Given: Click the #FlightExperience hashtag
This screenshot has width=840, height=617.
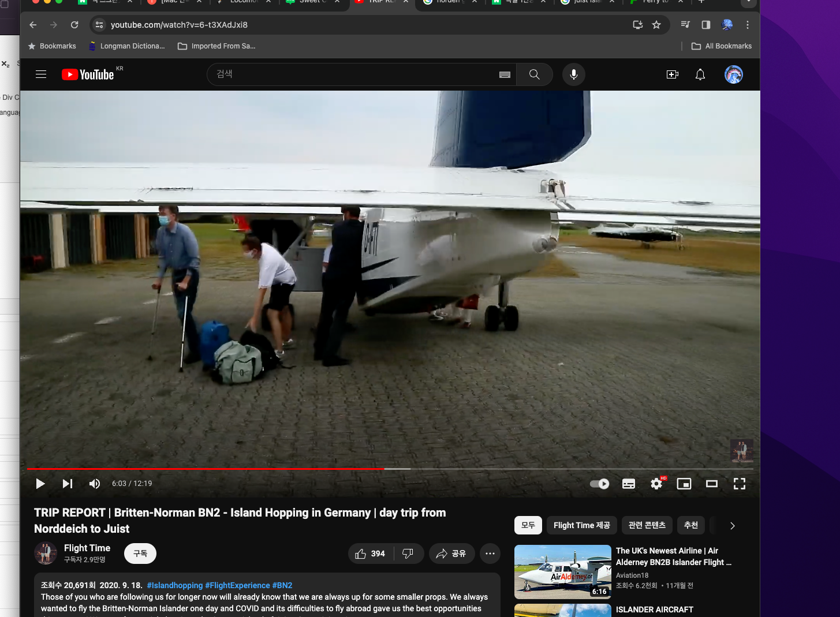Looking at the screenshot, I should coord(238,585).
